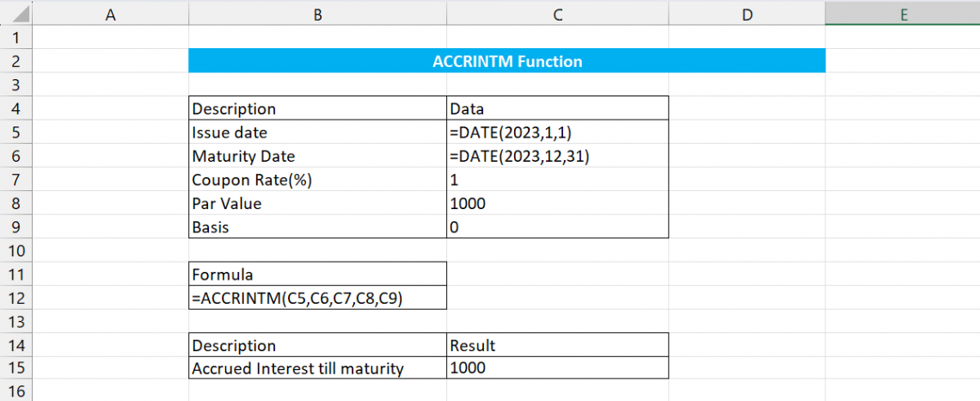Select column D header
The image size is (980, 401).
pos(746,14)
